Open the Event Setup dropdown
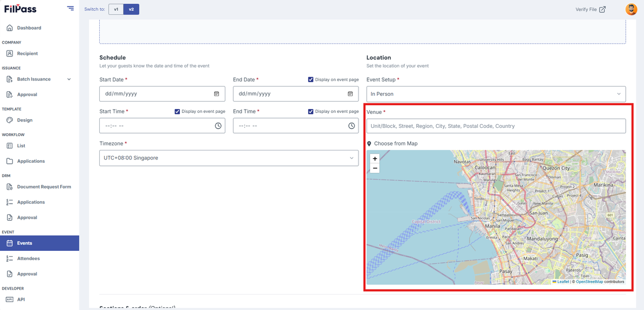 (x=496, y=93)
